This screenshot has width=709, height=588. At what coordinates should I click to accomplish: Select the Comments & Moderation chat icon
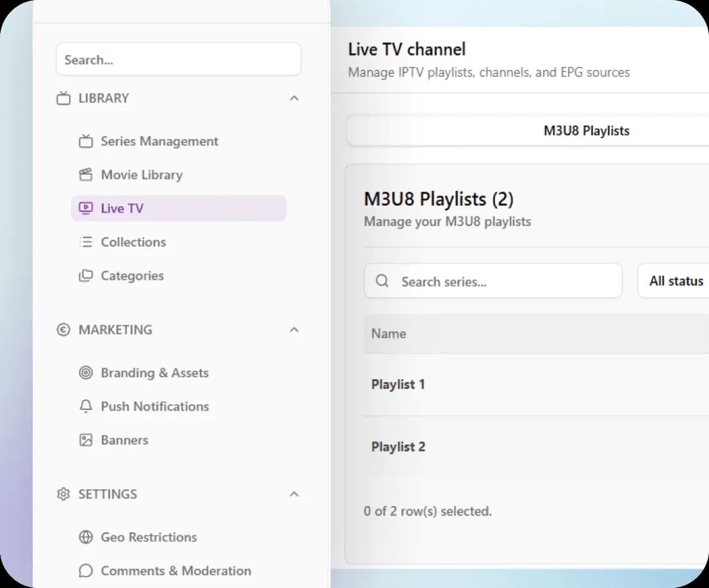click(x=86, y=570)
